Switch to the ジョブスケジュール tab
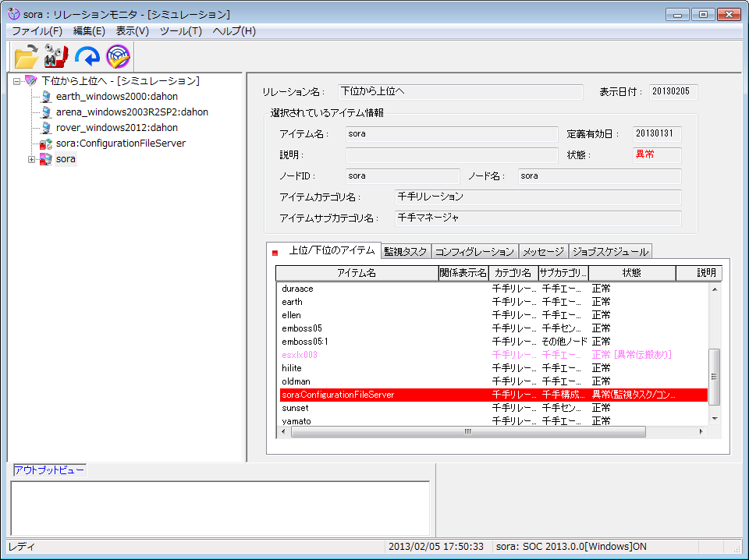 [x=610, y=252]
